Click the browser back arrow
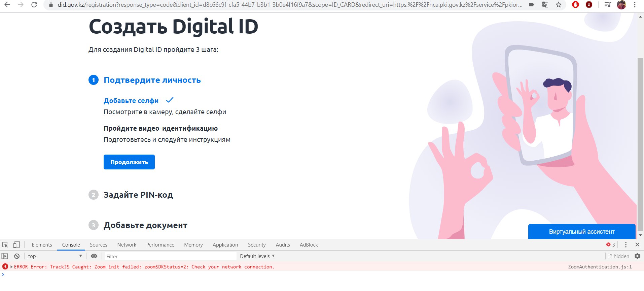644x291 pixels. (x=7, y=5)
